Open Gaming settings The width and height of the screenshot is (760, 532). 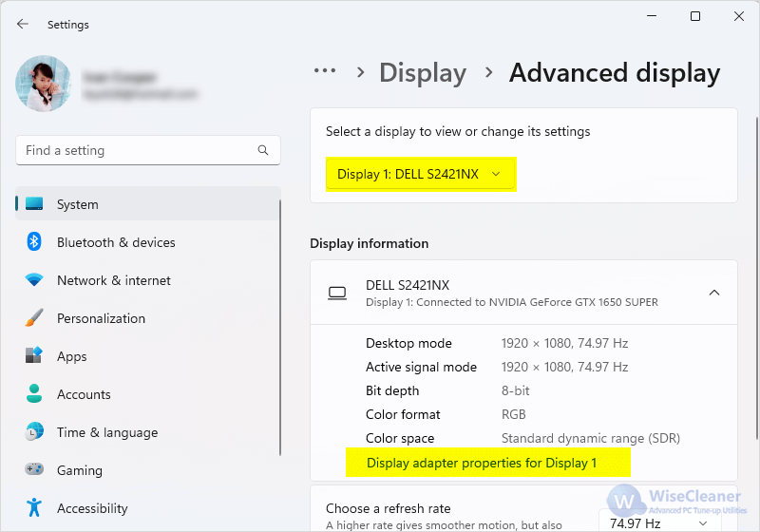148,470
